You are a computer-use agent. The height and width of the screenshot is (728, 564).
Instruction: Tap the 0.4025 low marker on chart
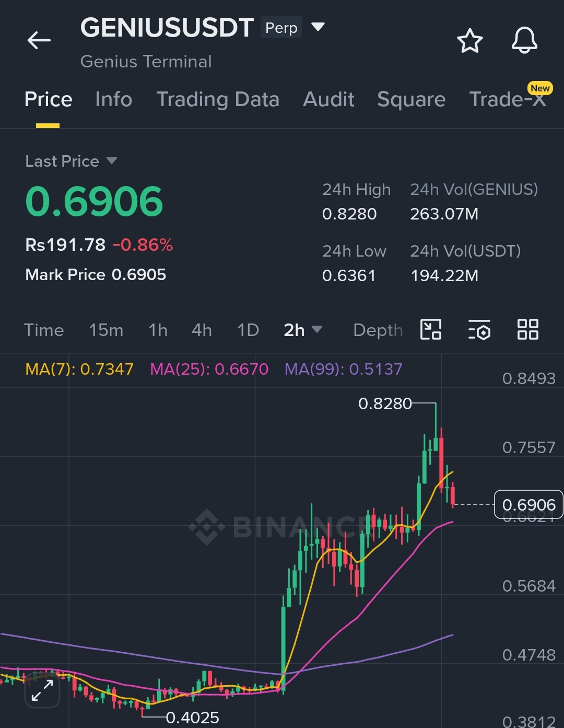pos(192,718)
